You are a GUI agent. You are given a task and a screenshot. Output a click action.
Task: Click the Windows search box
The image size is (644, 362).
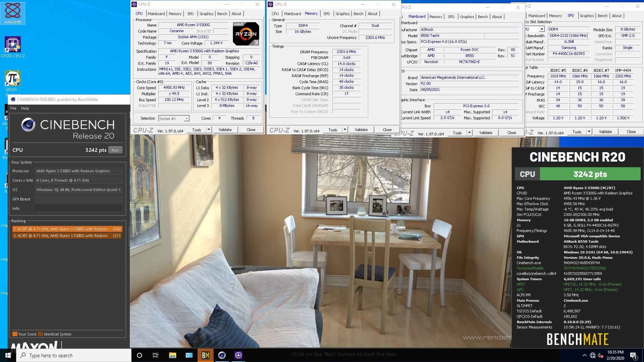tap(74, 355)
